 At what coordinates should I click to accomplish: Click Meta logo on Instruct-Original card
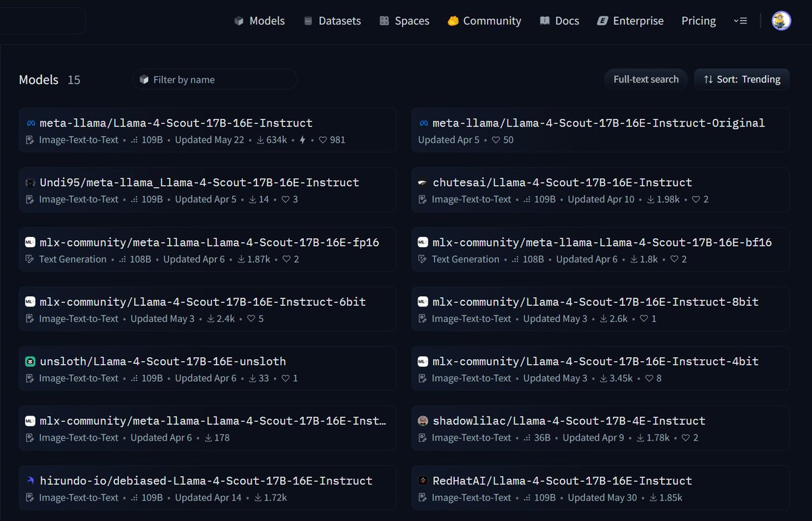[x=423, y=123]
